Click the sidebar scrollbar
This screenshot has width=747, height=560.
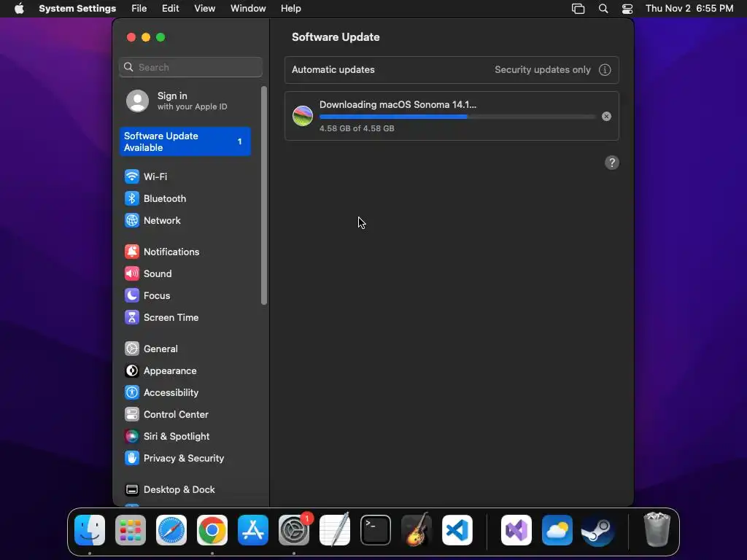(x=264, y=195)
